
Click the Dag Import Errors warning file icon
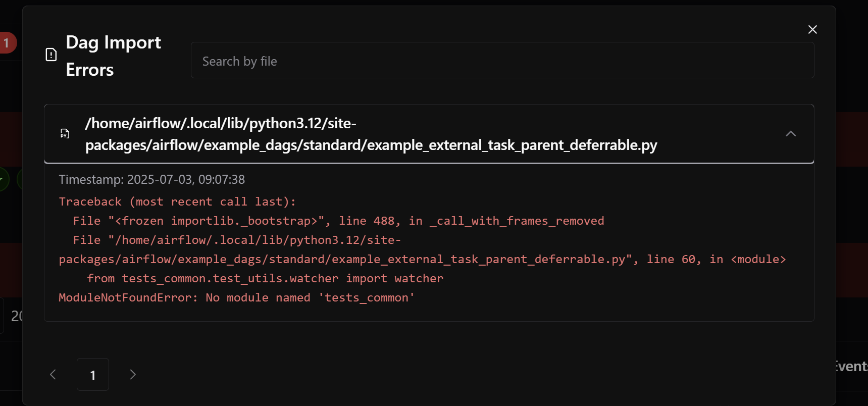tap(51, 55)
